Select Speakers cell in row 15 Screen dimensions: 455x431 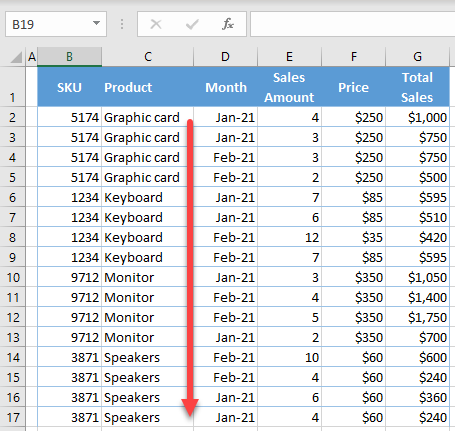pos(148,377)
